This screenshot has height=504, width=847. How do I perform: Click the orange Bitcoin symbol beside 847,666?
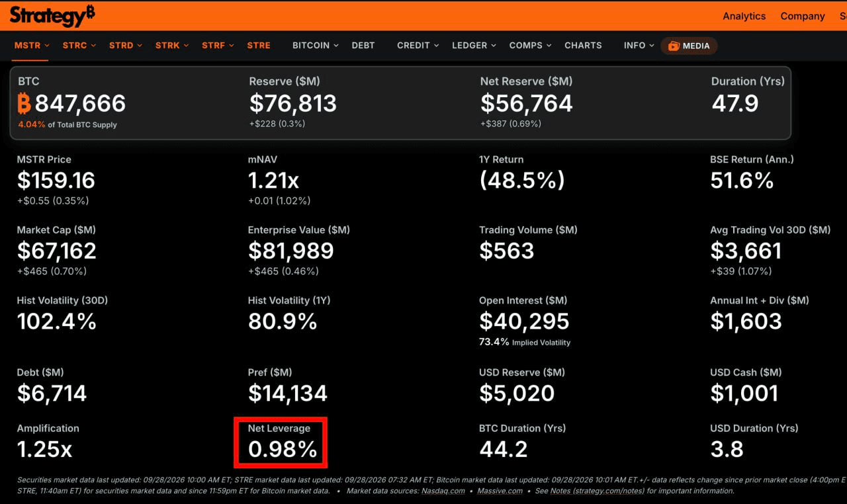click(x=24, y=104)
